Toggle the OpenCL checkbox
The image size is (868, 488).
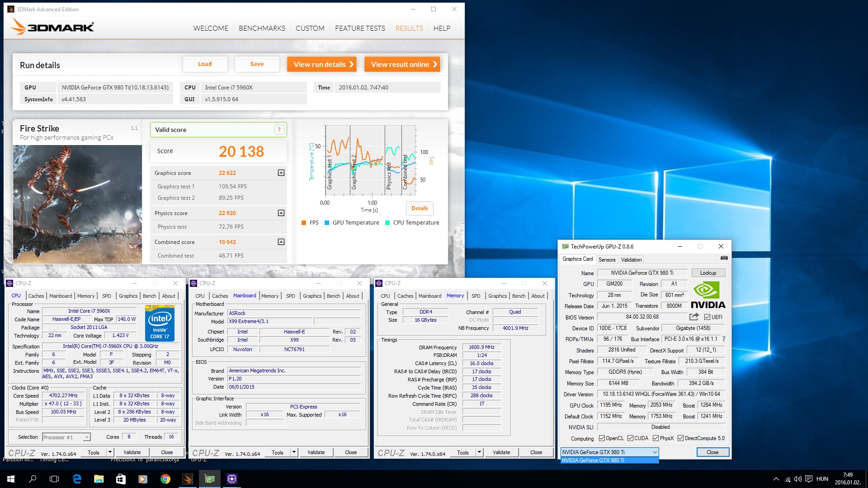[x=602, y=438]
